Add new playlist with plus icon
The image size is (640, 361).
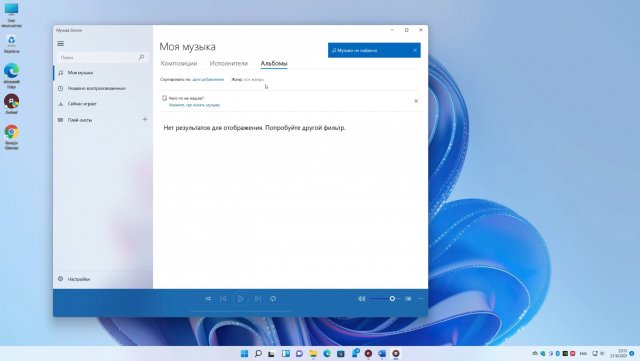click(144, 119)
